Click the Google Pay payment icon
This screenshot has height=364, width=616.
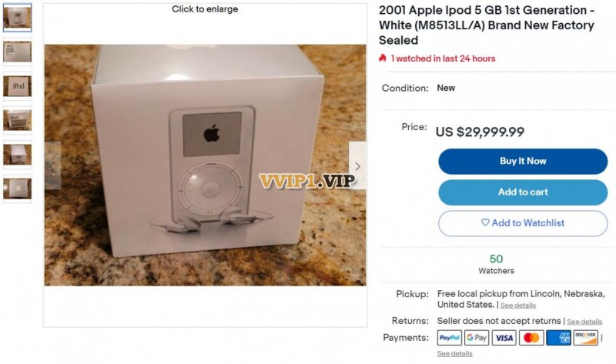click(x=477, y=338)
